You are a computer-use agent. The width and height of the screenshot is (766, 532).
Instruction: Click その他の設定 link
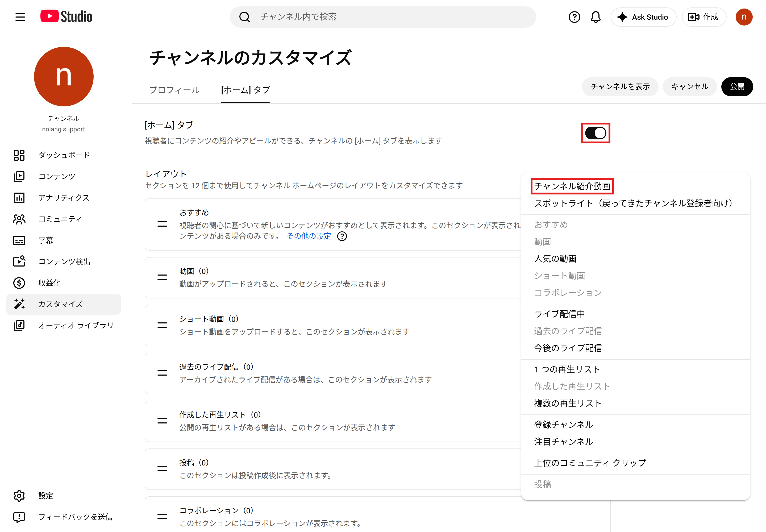point(309,236)
